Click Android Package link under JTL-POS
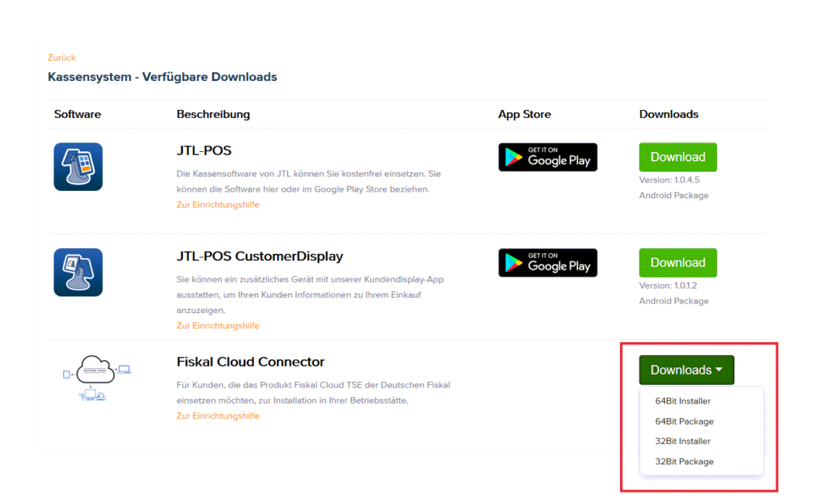 pos(674,195)
